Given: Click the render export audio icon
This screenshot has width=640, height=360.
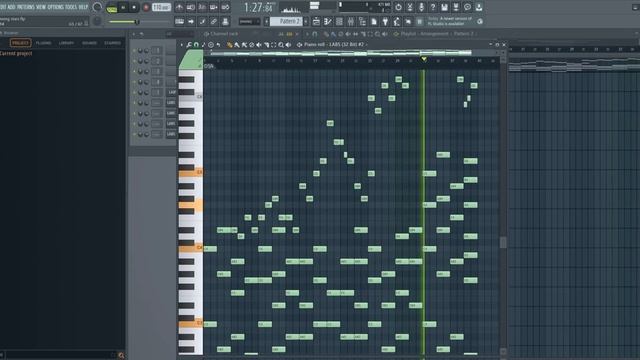Looking at the screenshot, I should 456,7.
